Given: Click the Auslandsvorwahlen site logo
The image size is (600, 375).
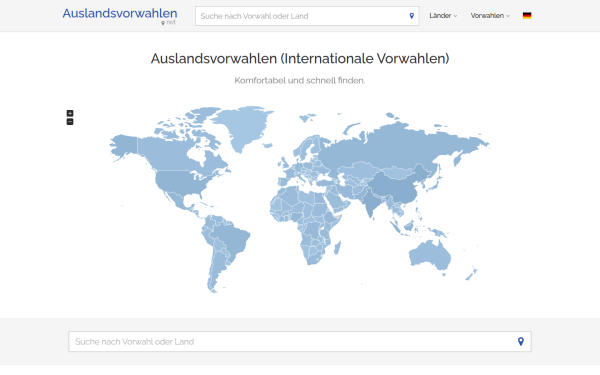Looking at the screenshot, I should (x=120, y=15).
